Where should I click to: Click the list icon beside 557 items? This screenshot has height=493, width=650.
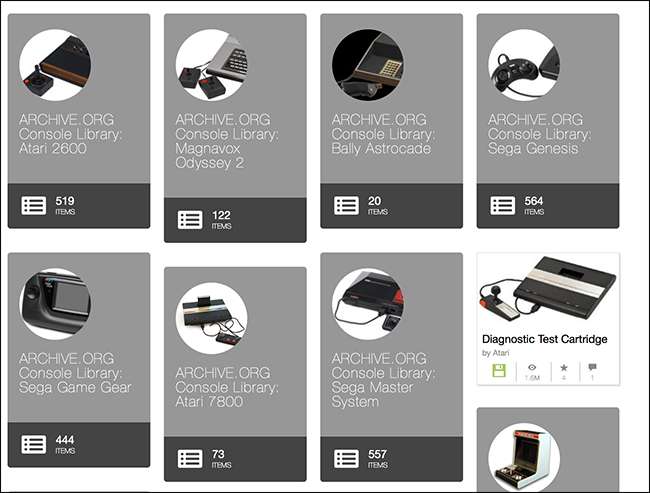[x=347, y=459]
